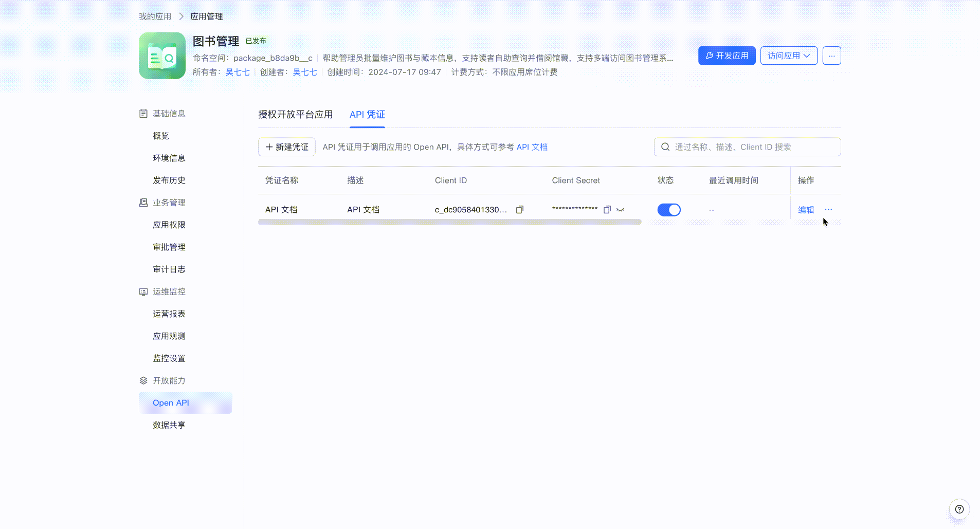Click the Client ID search input field
The width and height of the screenshot is (980, 529).
click(x=746, y=147)
